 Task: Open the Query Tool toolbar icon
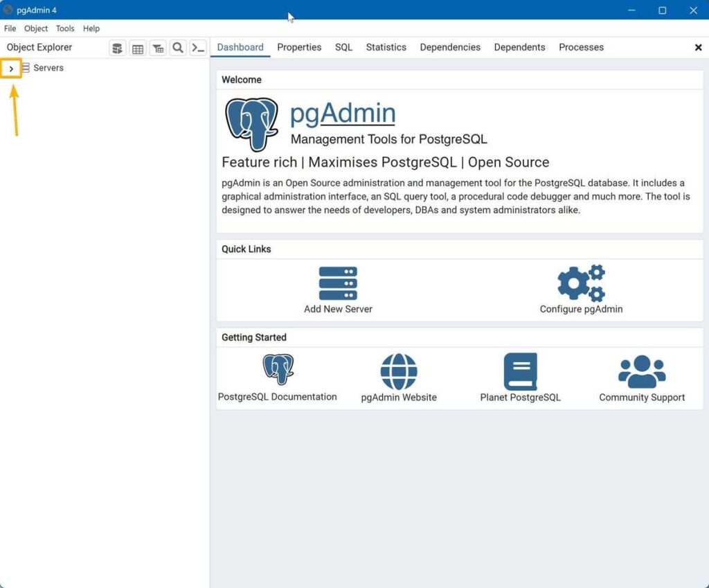(x=118, y=48)
